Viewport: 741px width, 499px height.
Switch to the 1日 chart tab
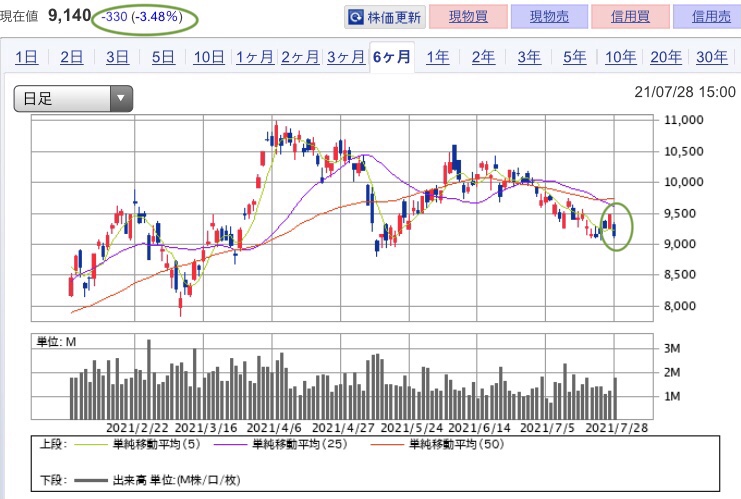(x=27, y=57)
